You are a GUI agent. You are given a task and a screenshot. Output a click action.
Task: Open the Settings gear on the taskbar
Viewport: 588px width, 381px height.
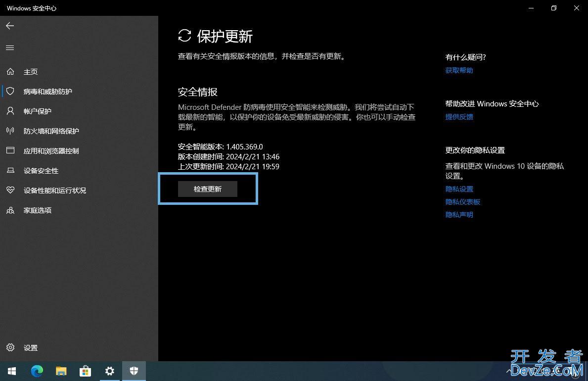click(109, 371)
